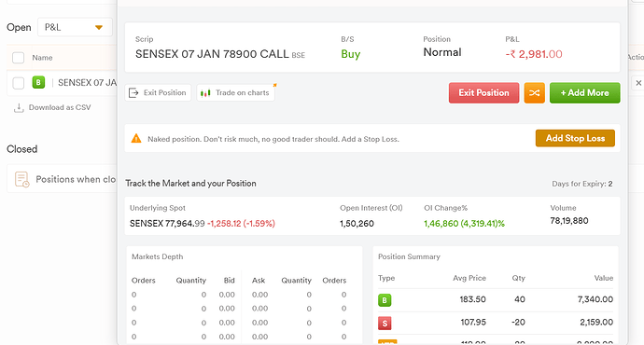Click the Name column header
This screenshot has width=644, height=345.
click(x=42, y=58)
